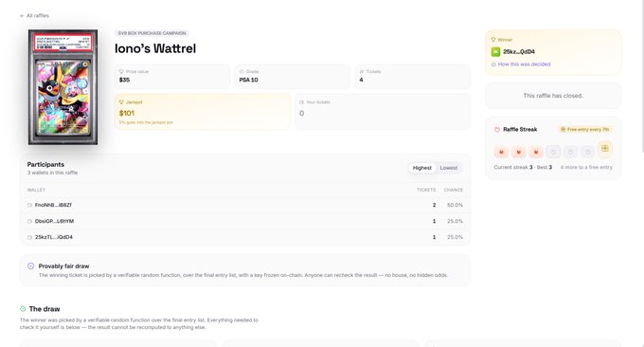Click the Raffle Streak flame icon
The image size is (644, 347).
497,130
